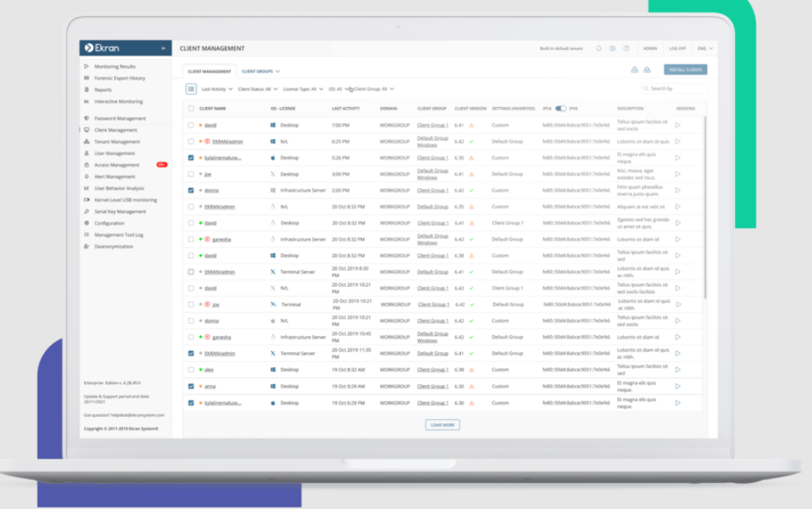
Task: Click the Load More button
Action: pos(442,425)
